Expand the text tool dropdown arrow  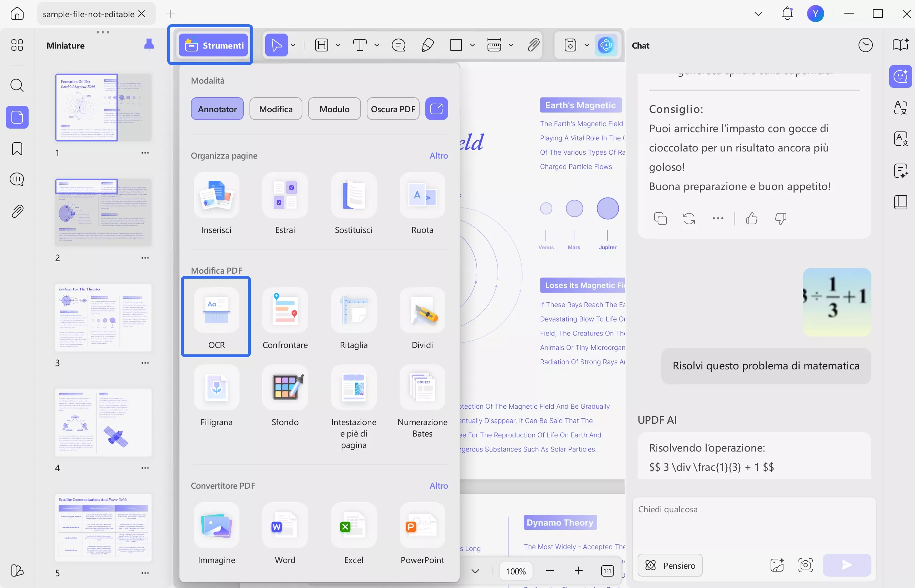(x=377, y=45)
